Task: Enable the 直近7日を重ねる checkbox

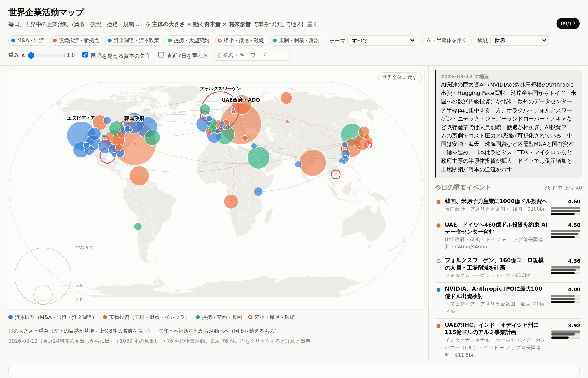Action: [161, 55]
